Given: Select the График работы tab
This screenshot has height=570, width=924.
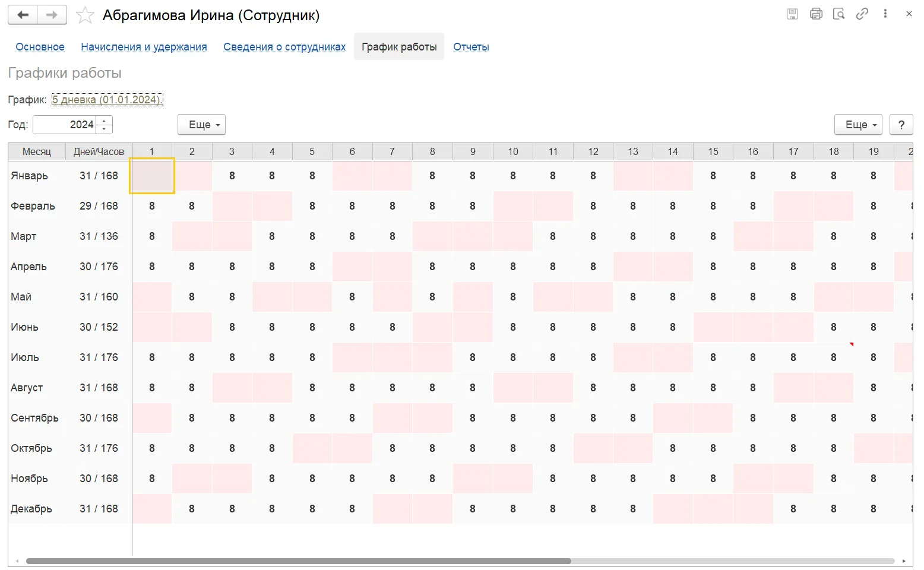Looking at the screenshot, I should tap(399, 47).
